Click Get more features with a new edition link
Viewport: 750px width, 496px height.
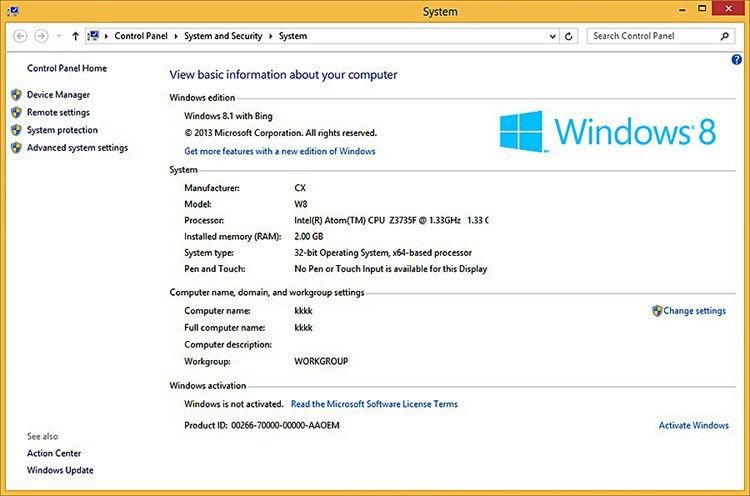(x=280, y=151)
